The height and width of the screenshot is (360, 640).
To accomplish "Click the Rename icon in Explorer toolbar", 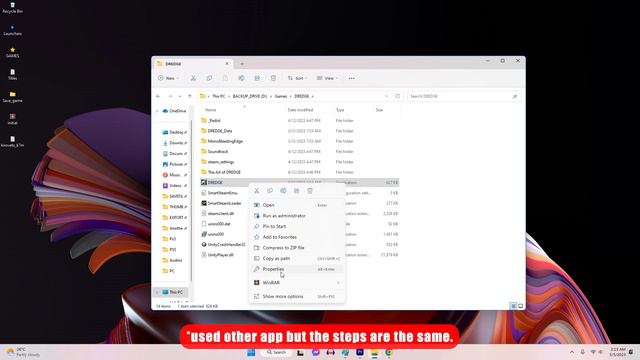I will coord(241,78).
